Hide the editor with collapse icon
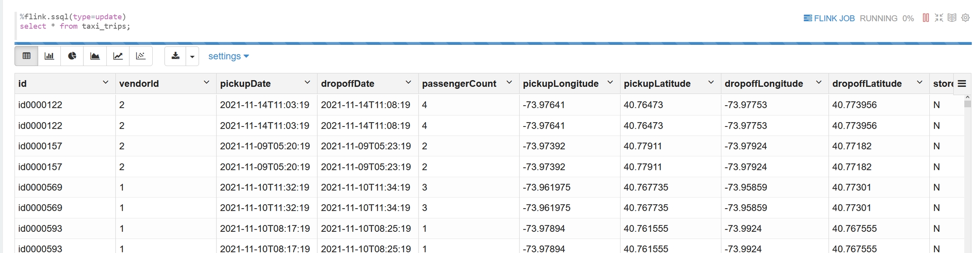This screenshot has height=253, width=980. pyautogui.click(x=939, y=18)
